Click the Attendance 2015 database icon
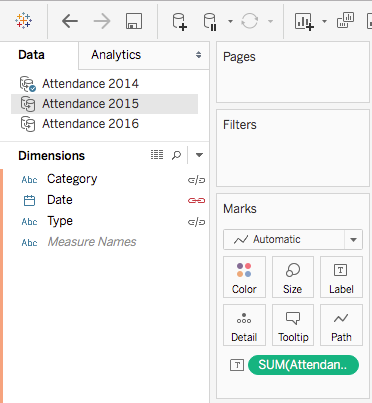Screen dimensions: 372x403 coord(28,104)
